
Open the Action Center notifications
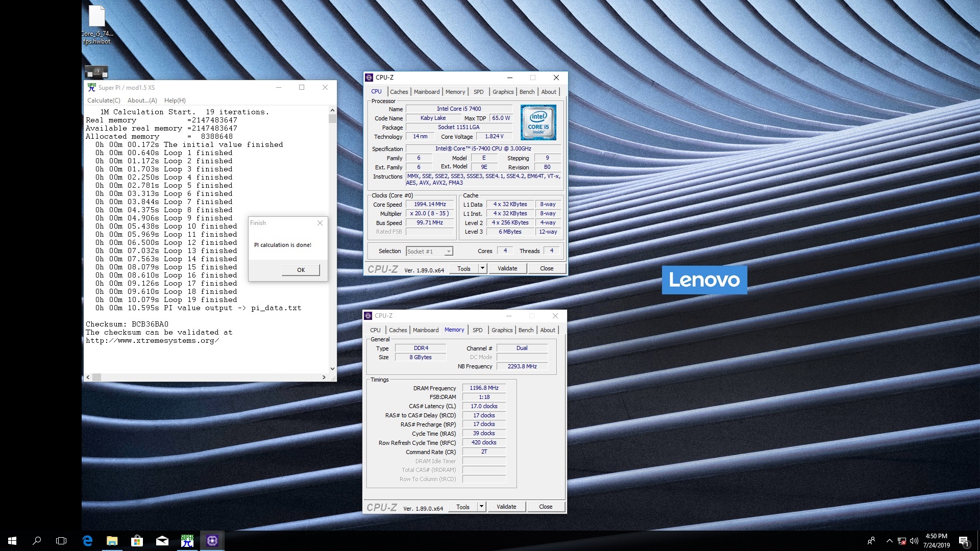(964, 541)
